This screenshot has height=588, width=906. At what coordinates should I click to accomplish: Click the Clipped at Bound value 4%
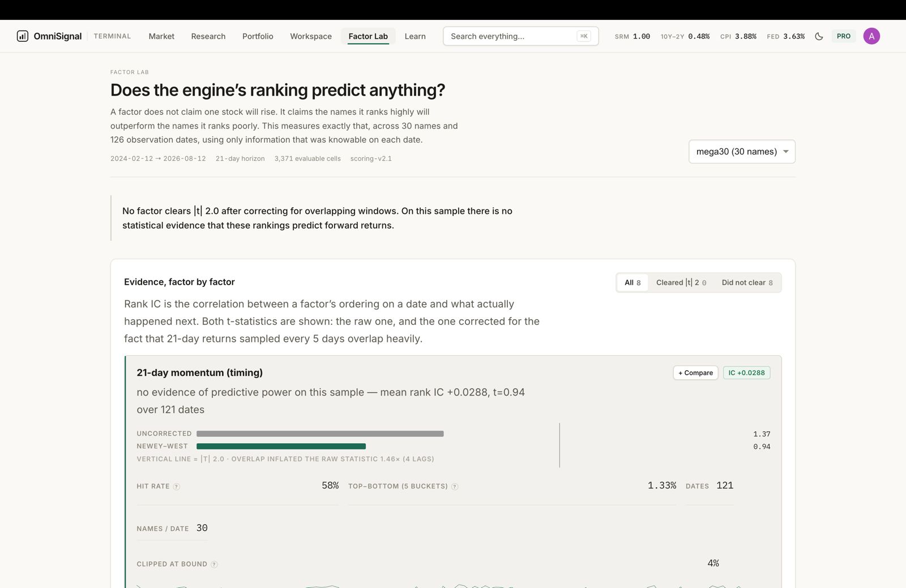(x=713, y=563)
